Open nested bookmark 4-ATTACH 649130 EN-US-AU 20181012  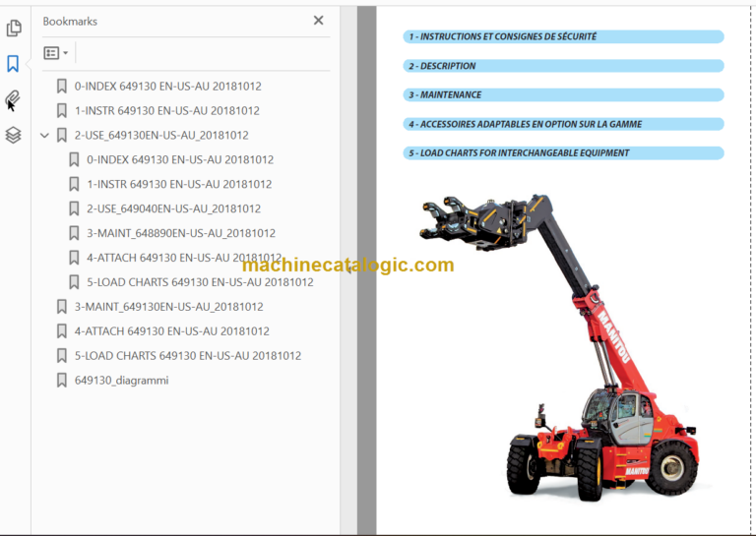184,258
